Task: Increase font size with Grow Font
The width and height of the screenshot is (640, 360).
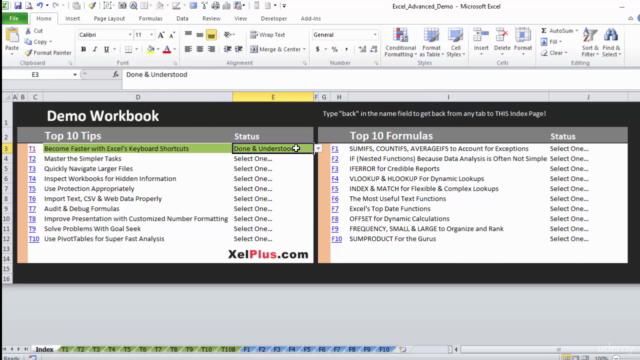Action: click(x=161, y=35)
